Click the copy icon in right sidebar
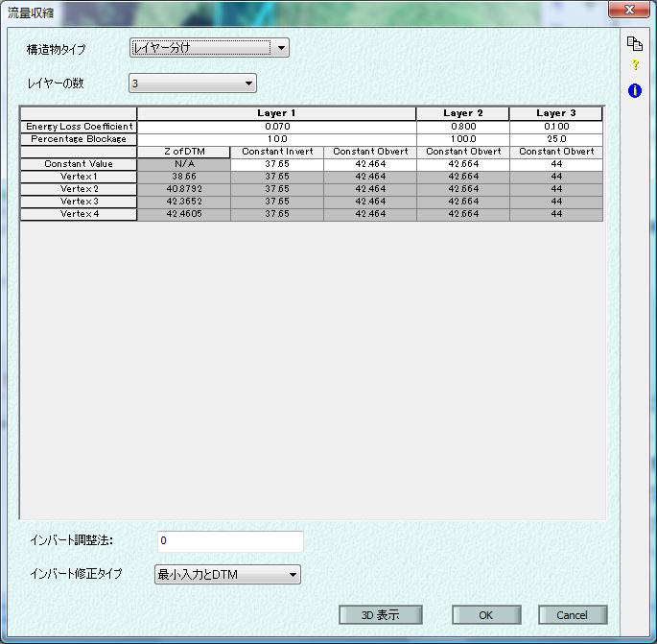This screenshot has height=644, width=657. pyautogui.click(x=634, y=43)
